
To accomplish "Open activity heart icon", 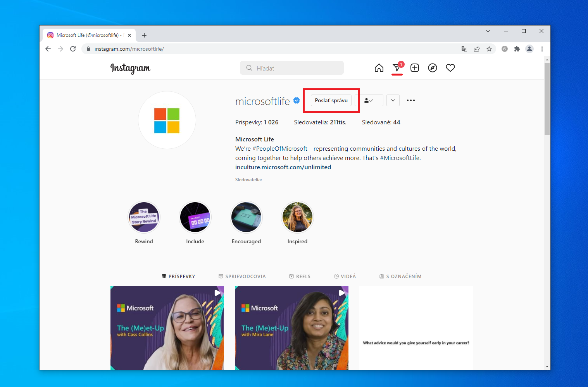I will point(450,68).
